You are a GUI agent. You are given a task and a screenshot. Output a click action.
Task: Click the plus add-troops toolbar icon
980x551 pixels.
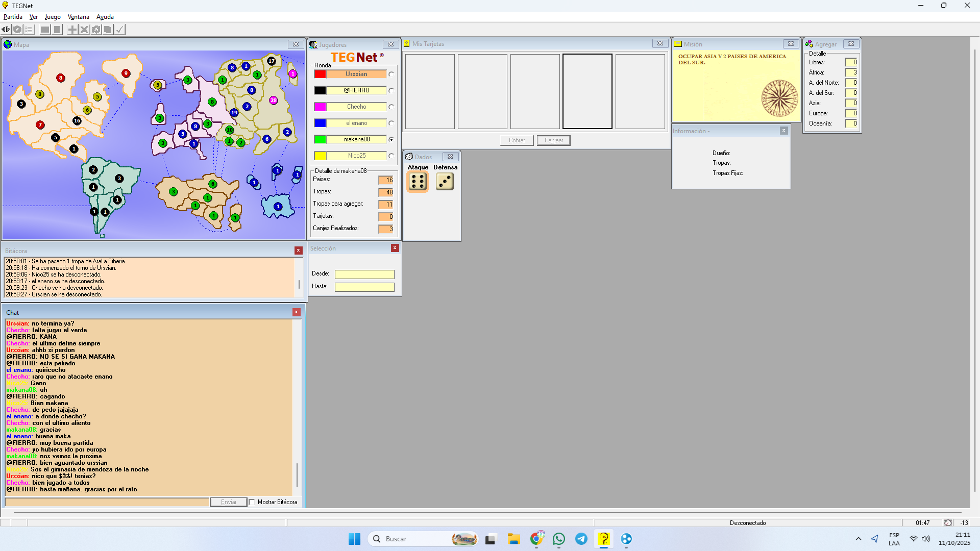point(72,30)
